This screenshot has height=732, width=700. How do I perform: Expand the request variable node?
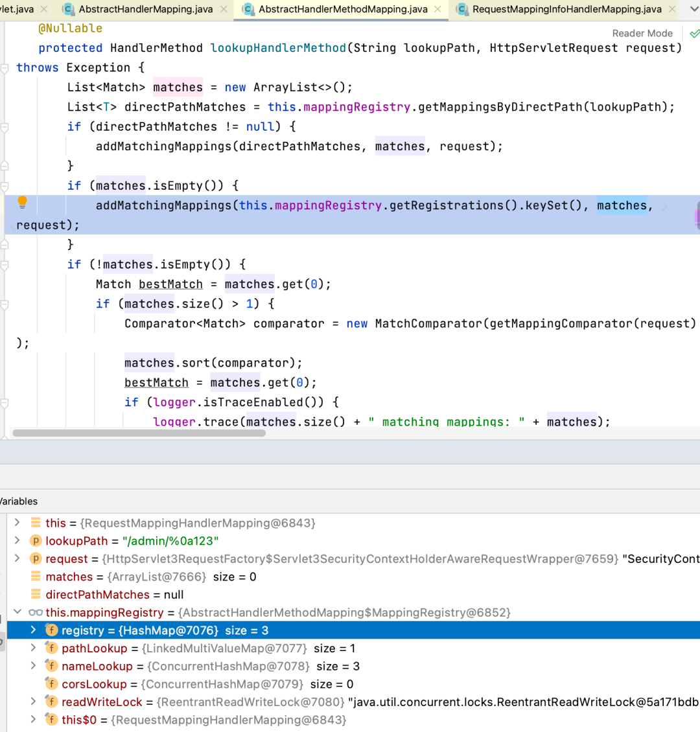pos(17,558)
